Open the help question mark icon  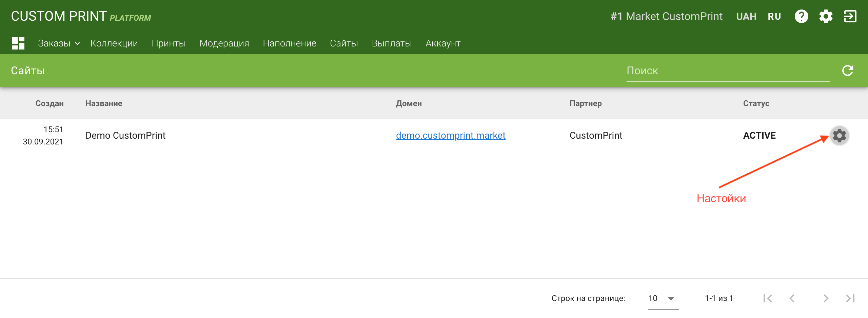coord(801,16)
